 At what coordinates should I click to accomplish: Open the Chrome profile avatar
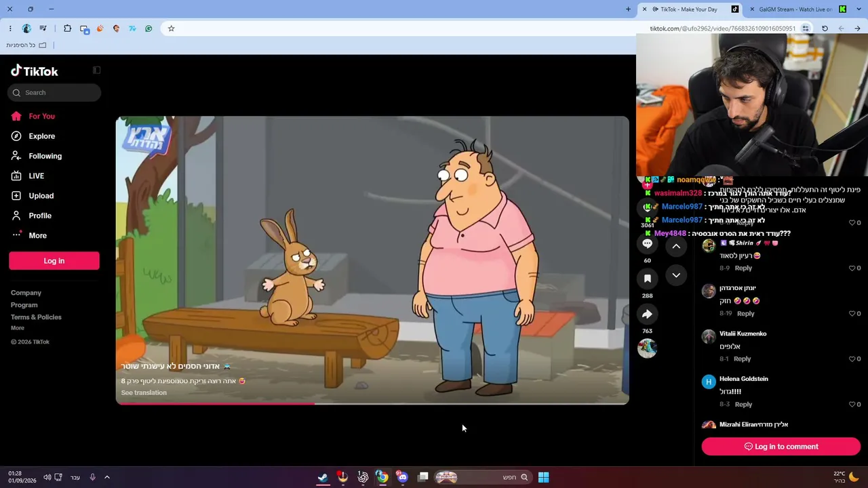click(x=26, y=28)
